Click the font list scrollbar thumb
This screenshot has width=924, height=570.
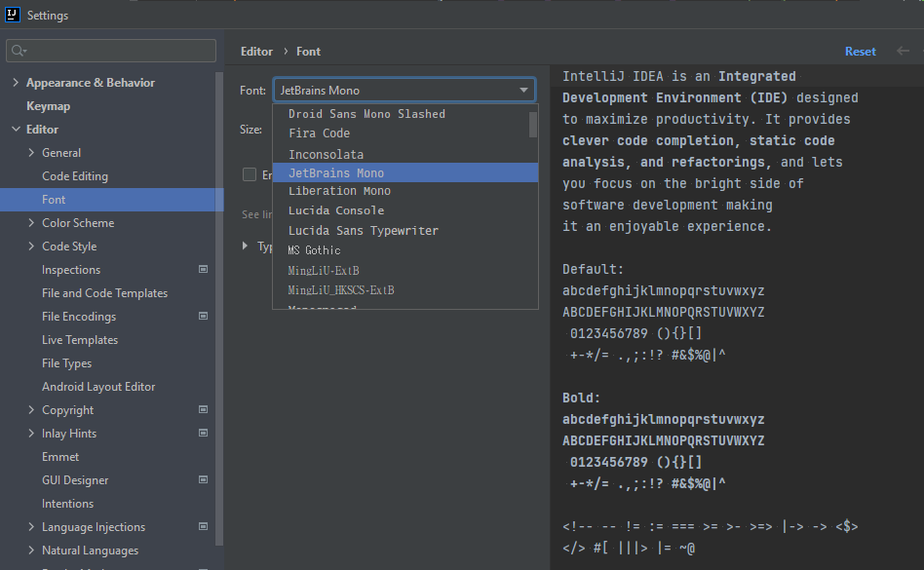click(533, 125)
